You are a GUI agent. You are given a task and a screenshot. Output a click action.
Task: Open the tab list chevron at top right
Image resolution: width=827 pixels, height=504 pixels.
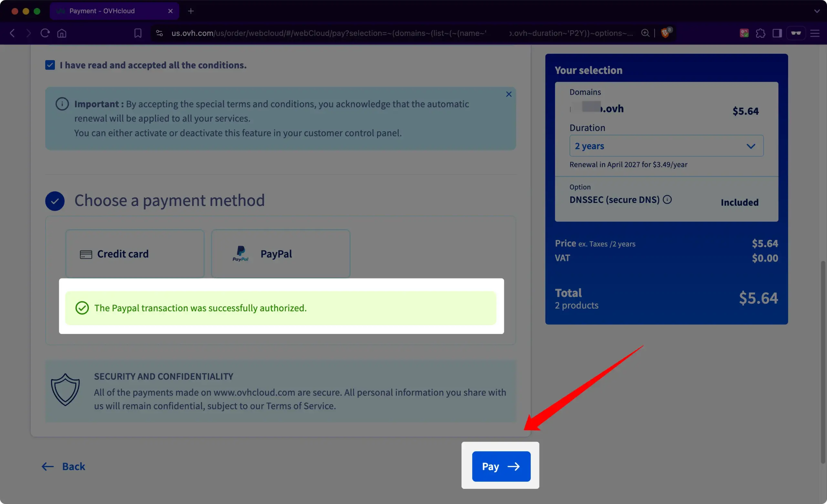coord(817,11)
